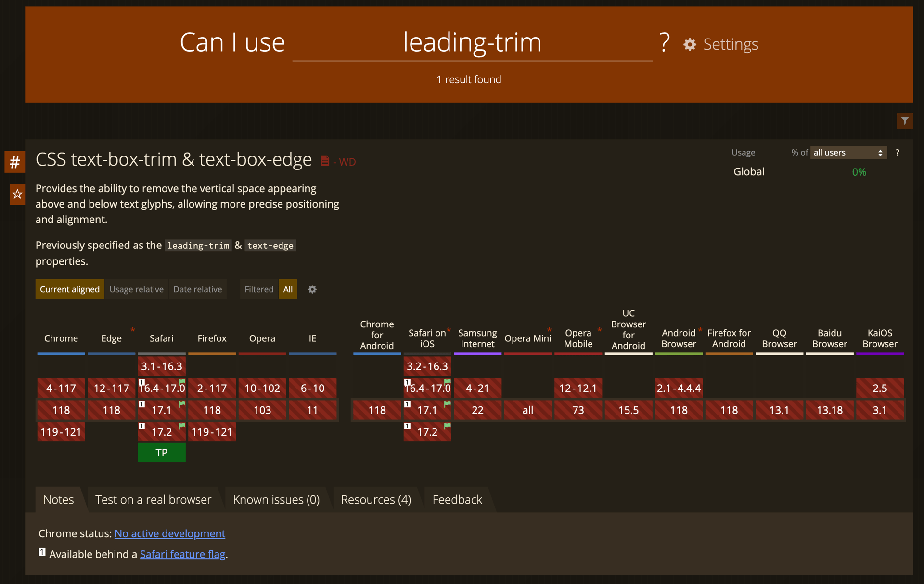This screenshot has width=924, height=584.
Task: Expand the Safari TP version cell
Action: click(162, 453)
